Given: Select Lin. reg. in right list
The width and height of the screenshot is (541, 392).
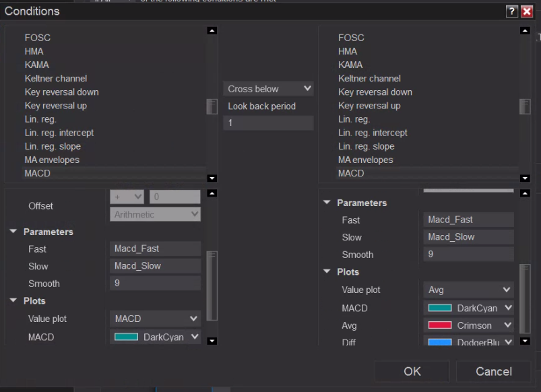Looking at the screenshot, I should point(354,119).
